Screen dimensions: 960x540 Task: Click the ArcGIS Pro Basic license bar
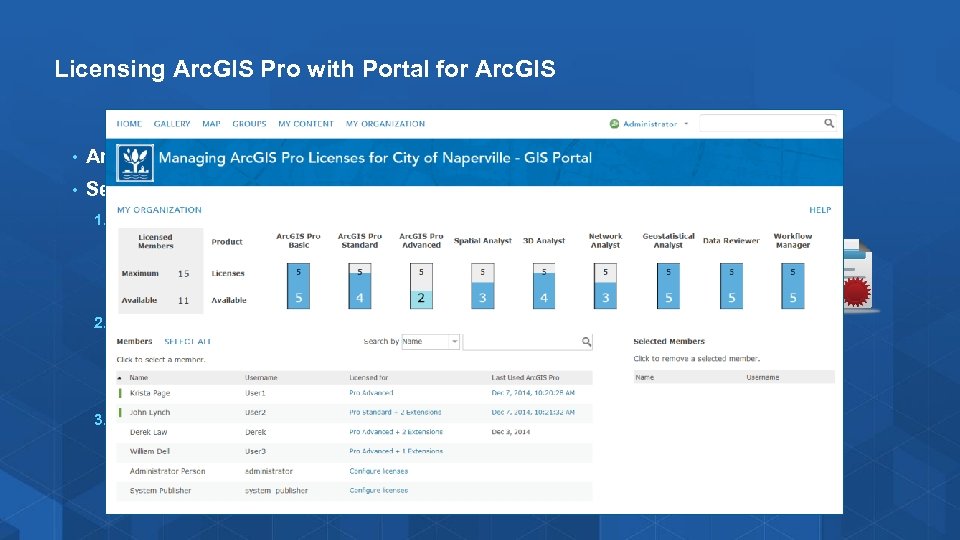click(x=298, y=286)
